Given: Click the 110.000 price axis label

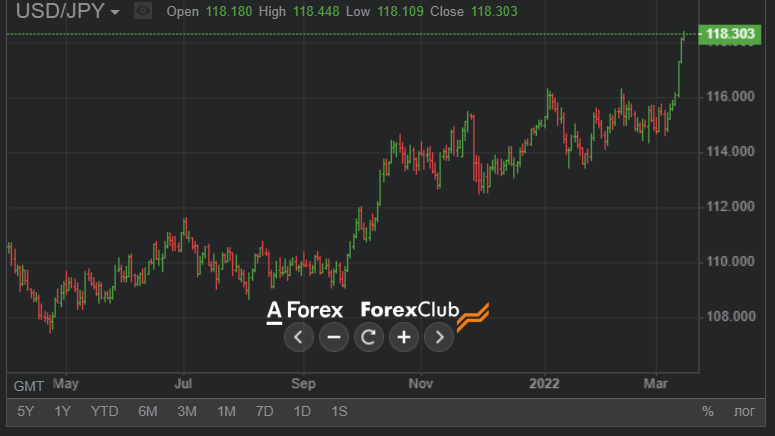Looking at the screenshot, I should coord(731,261).
